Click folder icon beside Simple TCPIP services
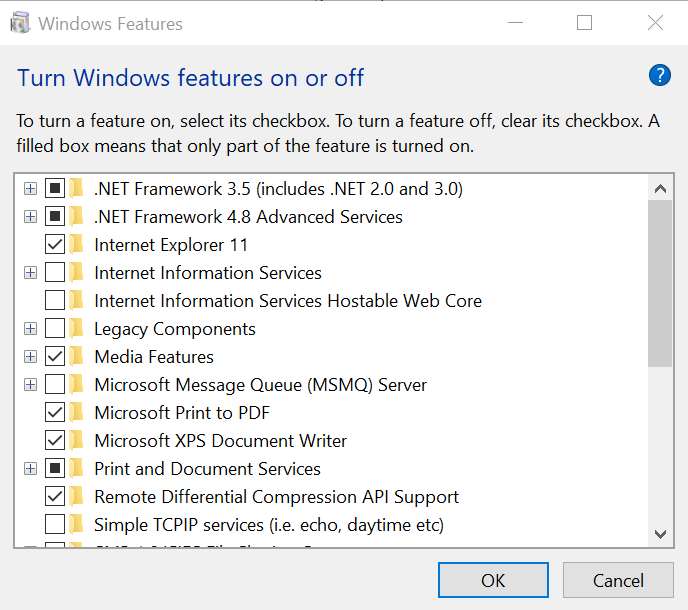This screenshot has width=688, height=610. coord(77,525)
